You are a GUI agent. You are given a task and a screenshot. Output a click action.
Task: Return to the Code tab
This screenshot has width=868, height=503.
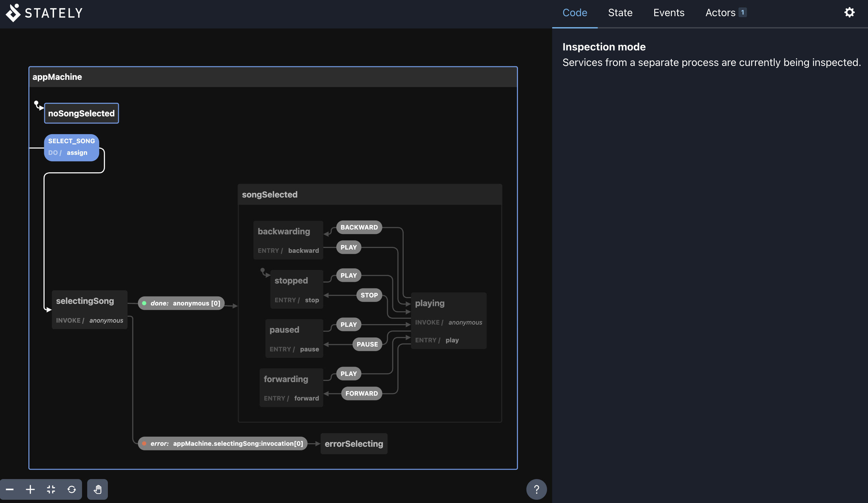pyautogui.click(x=574, y=12)
